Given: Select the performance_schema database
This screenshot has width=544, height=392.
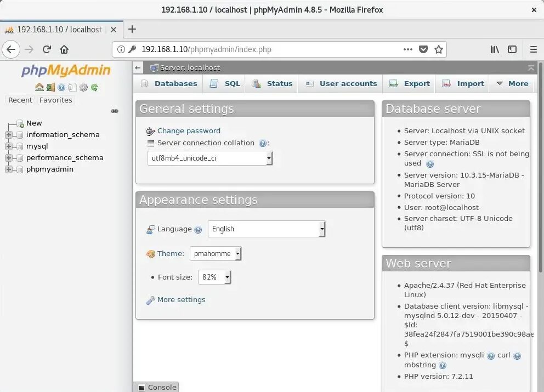Looking at the screenshot, I should tap(65, 158).
